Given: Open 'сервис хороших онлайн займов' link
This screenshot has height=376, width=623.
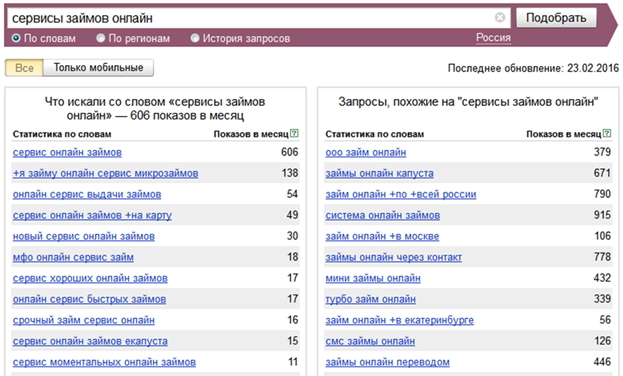Looking at the screenshot, I should [x=90, y=278].
